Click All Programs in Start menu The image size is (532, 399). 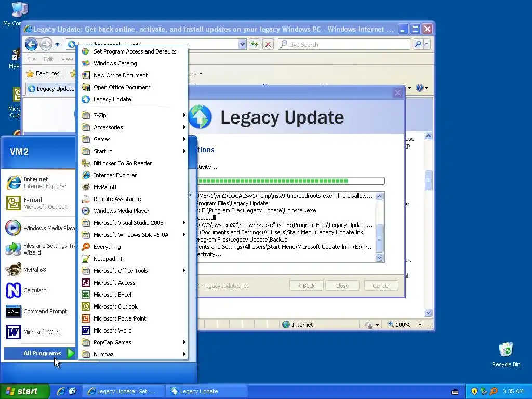(40, 353)
